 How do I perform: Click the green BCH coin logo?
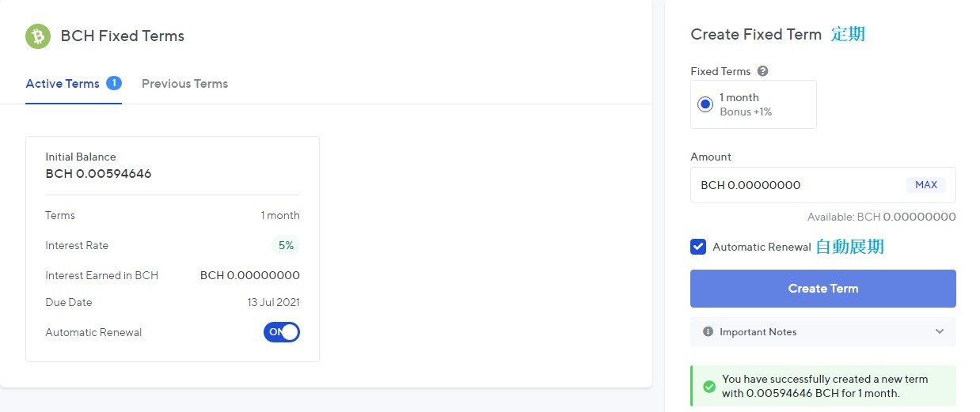[38, 36]
